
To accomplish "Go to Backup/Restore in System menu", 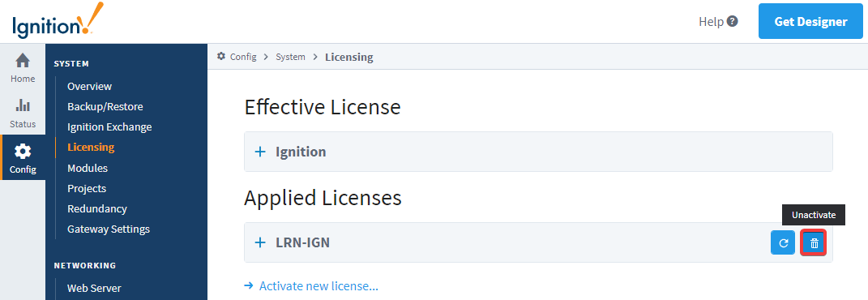I will pyautogui.click(x=105, y=106).
